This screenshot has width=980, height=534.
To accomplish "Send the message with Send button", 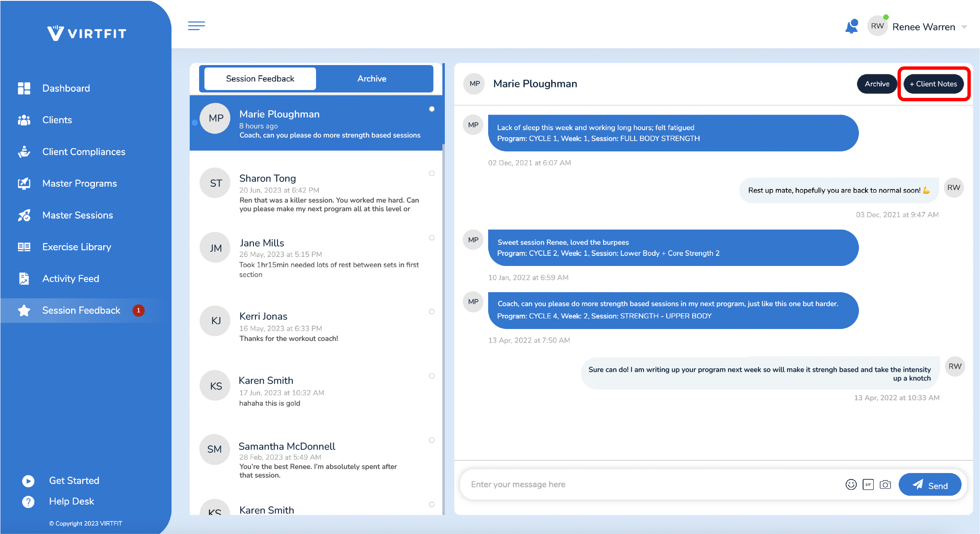I will click(930, 484).
